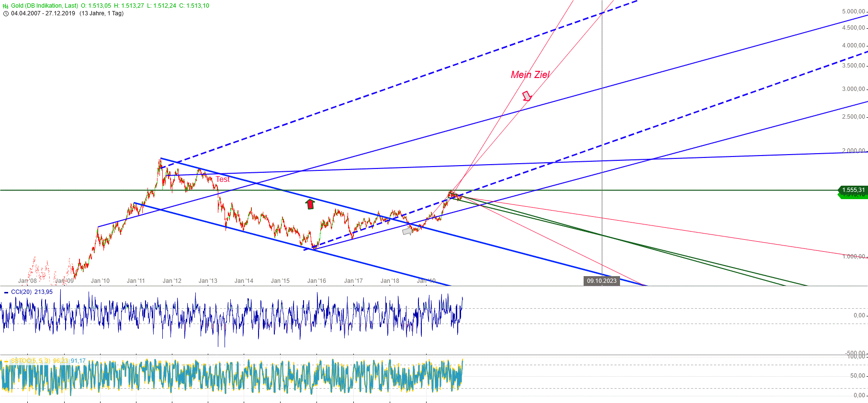Click the 3.500,00 price axis label

point(854,66)
